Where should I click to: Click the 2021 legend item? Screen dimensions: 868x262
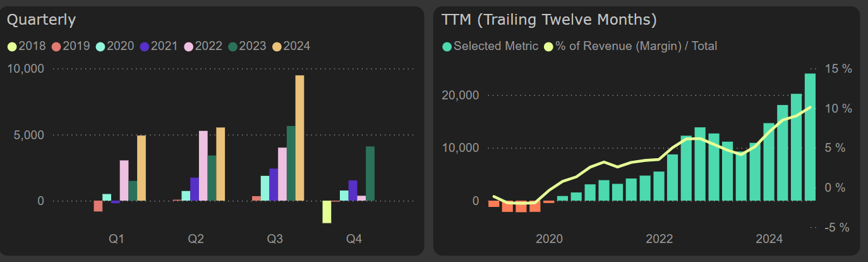tap(159, 46)
